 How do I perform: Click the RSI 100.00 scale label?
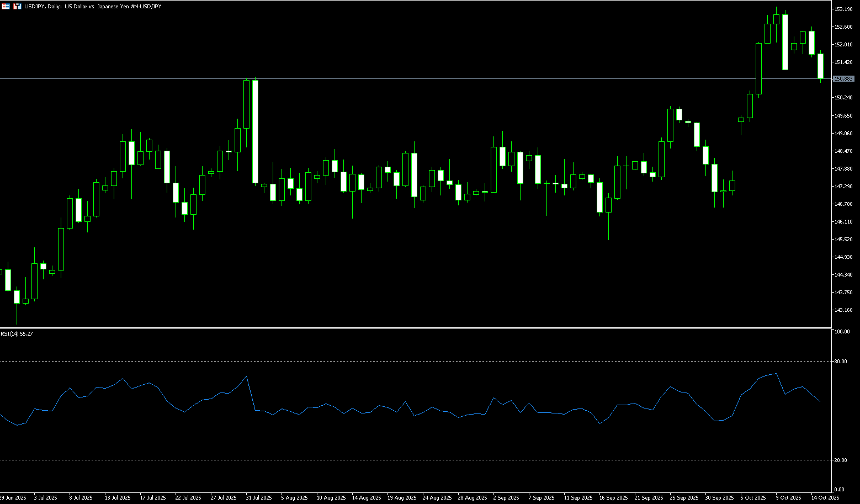tap(842, 332)
